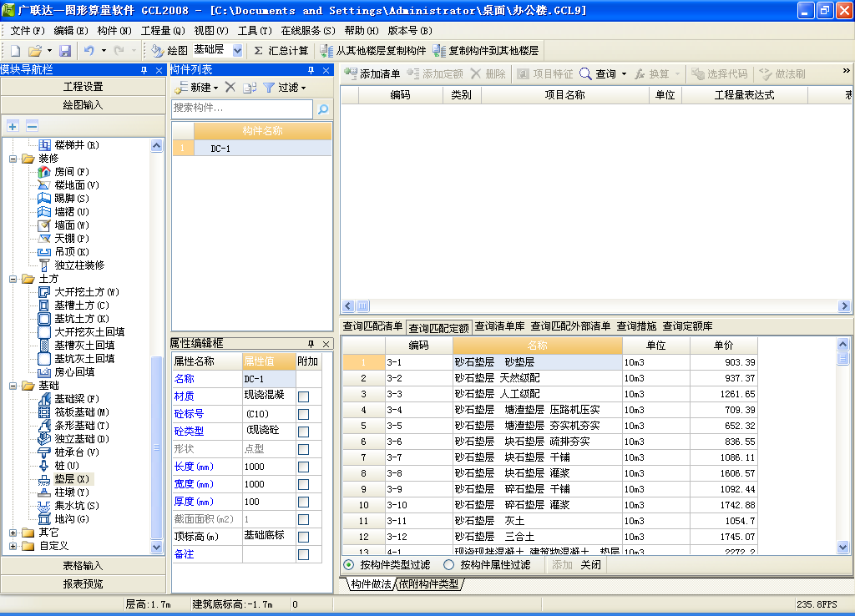
Task: Click the delete X icon in 构件列表
Action: (230, 87)
